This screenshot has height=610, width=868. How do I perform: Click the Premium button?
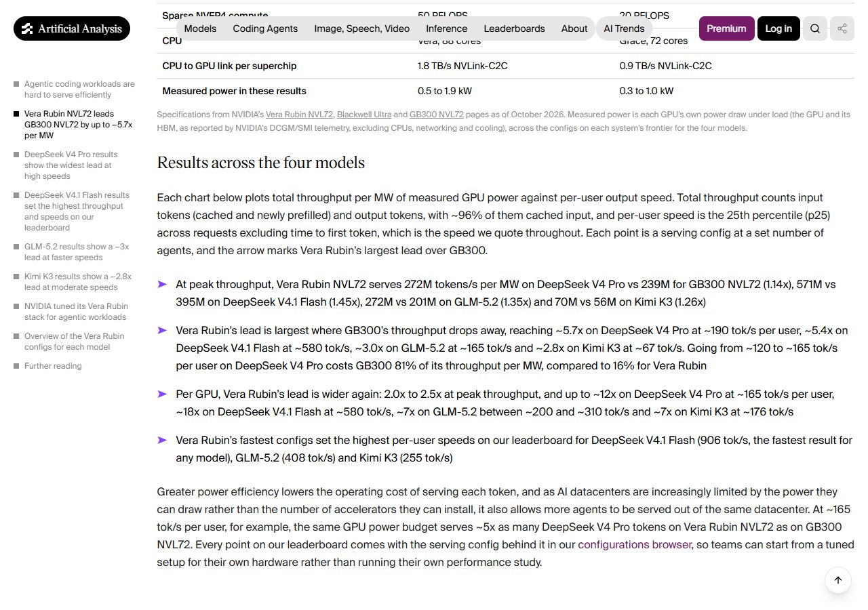point(726,28)
